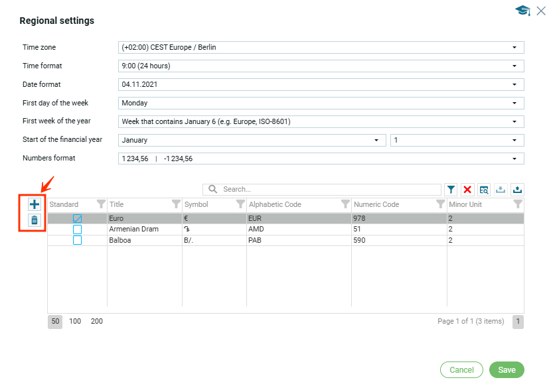Screen dimensions: 551x392
Task: Toggle the Standard checkbox for Euro
Action: point(77,218)
